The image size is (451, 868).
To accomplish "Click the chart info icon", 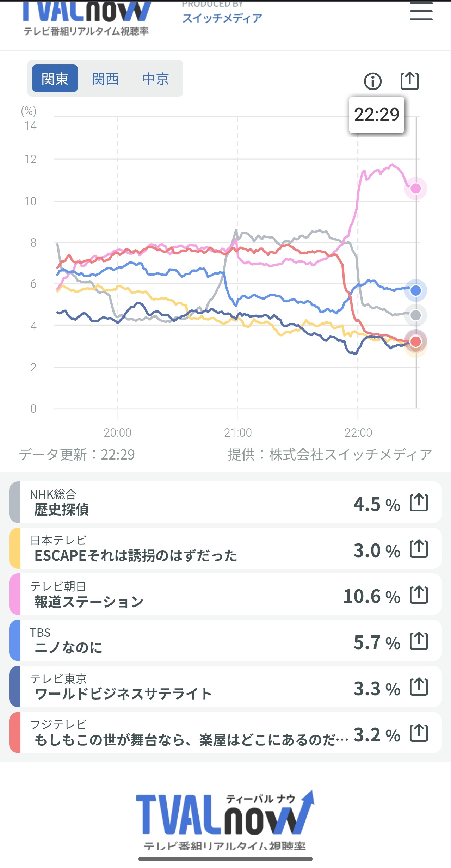I will pos(372,81).
